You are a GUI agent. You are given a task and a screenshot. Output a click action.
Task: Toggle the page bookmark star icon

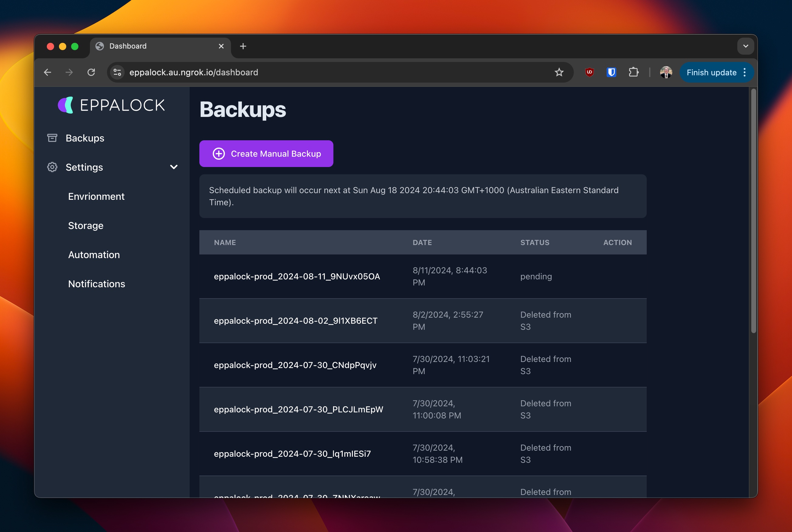(559, 73)
